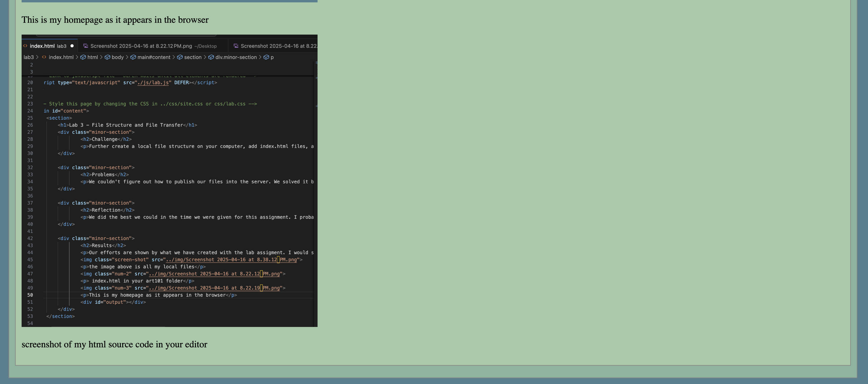The height and width of the screenshot is (384, 868).
Task: Click the 'index.html in your art101 folder' line
Action: (x=137, y=281)
